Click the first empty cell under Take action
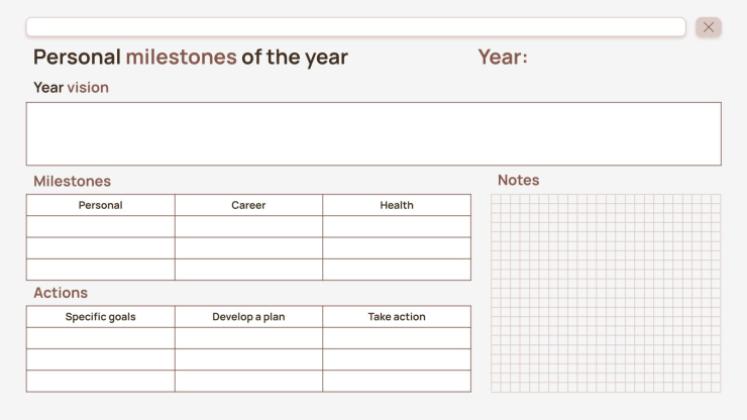Screen dimensions: 747x420 (x=396, y=338)
